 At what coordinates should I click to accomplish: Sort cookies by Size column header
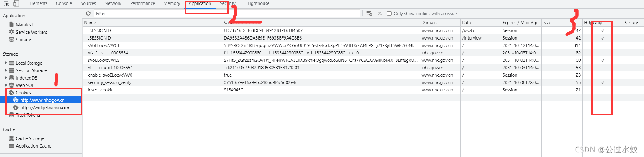(562, 23)
